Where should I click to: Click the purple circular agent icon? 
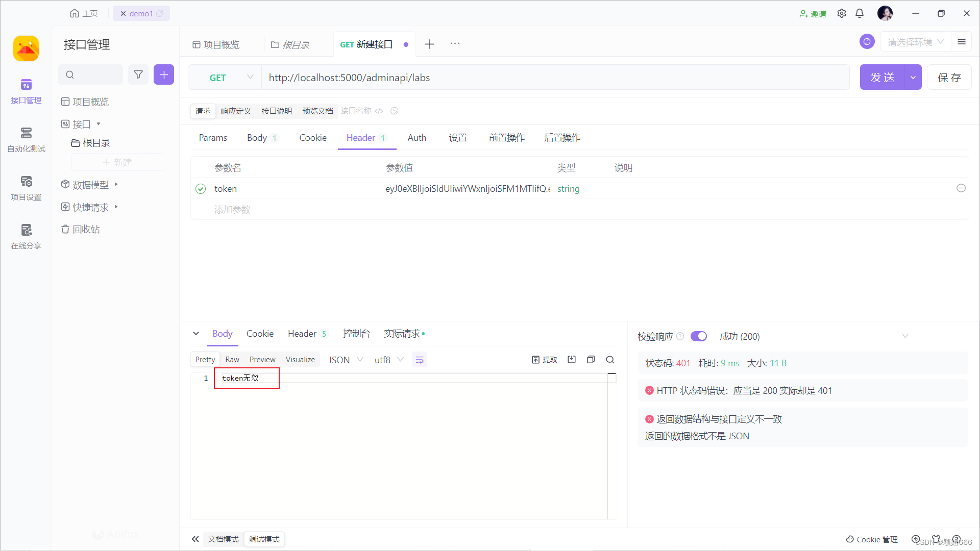867,41
